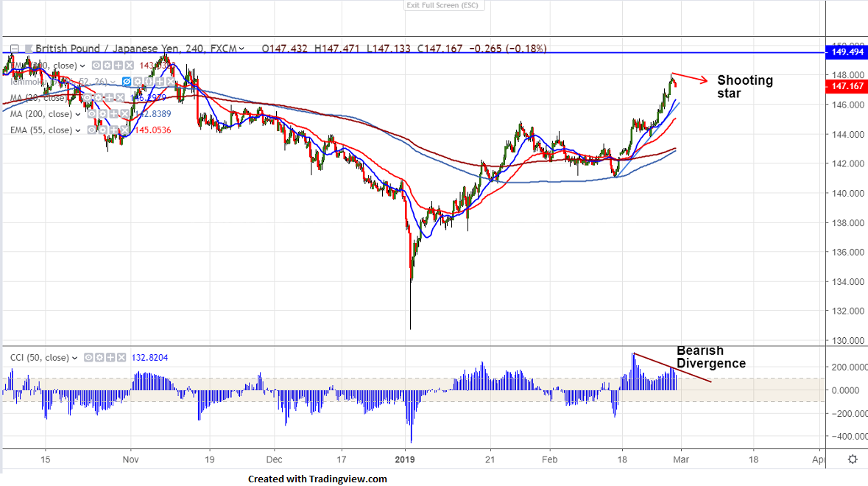This screenshot has width=868, height=486.
Task: Open chart settings gear in bottom-right corner
Action: (x=853, y=459)
